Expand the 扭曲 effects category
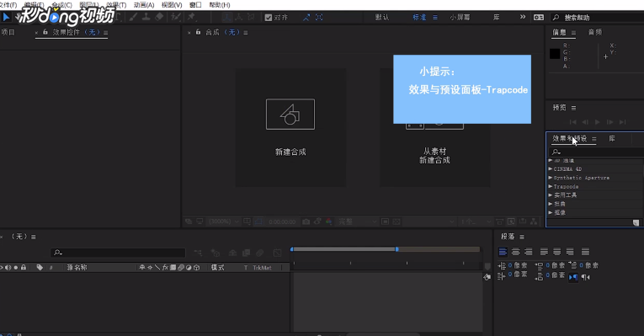Screen dimensions: 644x336 pyautogui.click(x=551, y=204)
